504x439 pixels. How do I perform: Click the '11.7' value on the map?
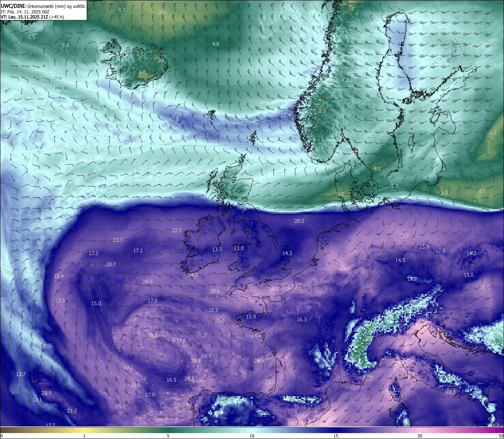(x=412, y=279)
